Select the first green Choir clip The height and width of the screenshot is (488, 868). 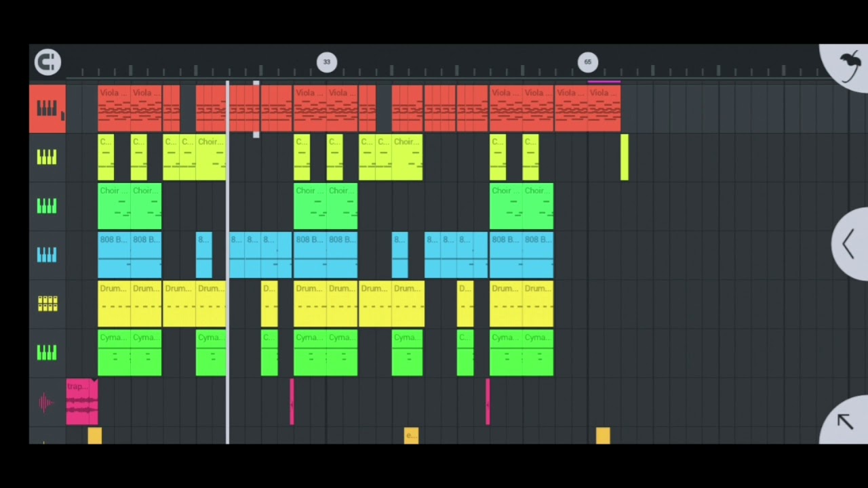point(114,206)
